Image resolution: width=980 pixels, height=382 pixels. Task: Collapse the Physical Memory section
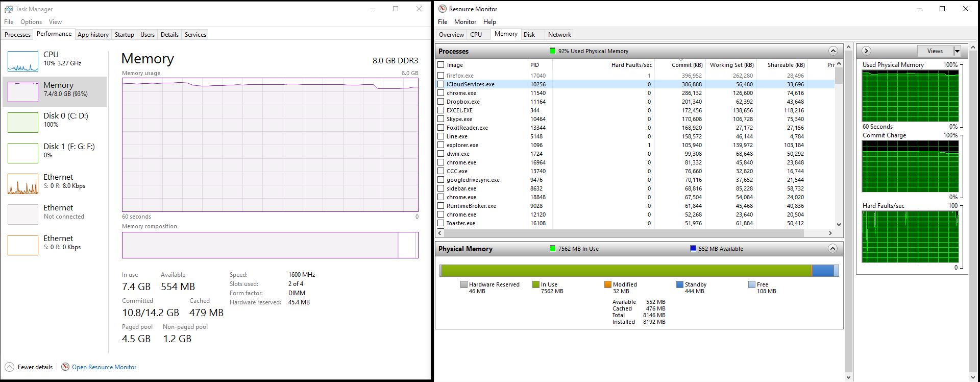click(x=832, y=249)
